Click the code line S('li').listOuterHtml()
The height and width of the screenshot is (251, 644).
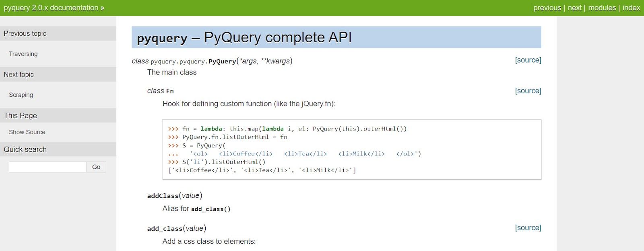[217, 162]
